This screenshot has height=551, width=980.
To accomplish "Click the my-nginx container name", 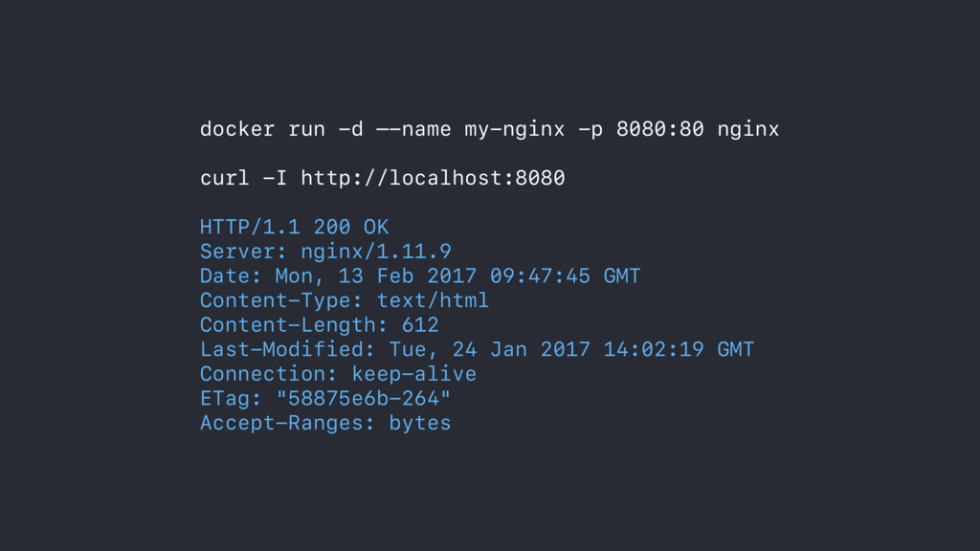I will [x=514, y=130].
